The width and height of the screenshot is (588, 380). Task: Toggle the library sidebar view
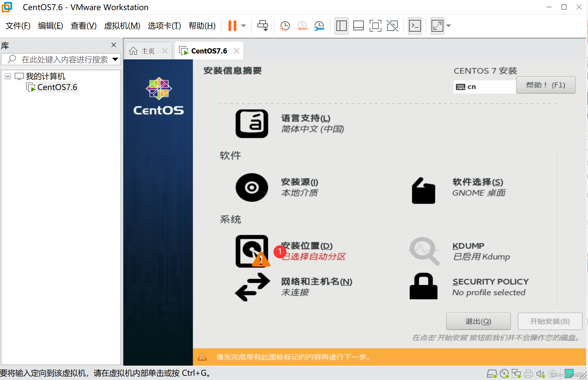(341, 26)
